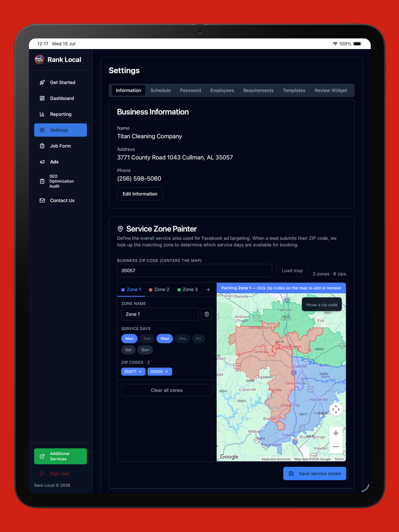Click 'Hover a zip code' tooltip
The image size is (399, 532).
coord(321,305)
